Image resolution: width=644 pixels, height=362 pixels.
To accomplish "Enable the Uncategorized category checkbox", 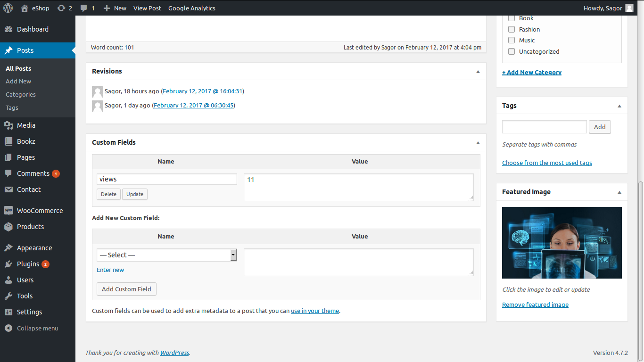I will 512,51.
